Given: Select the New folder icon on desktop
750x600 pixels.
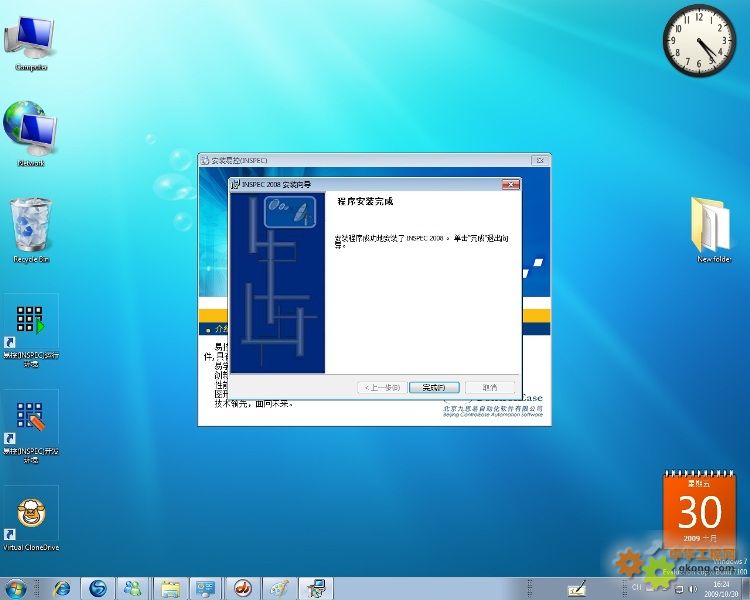Looking at the screenshot, I should coord(714,231).
